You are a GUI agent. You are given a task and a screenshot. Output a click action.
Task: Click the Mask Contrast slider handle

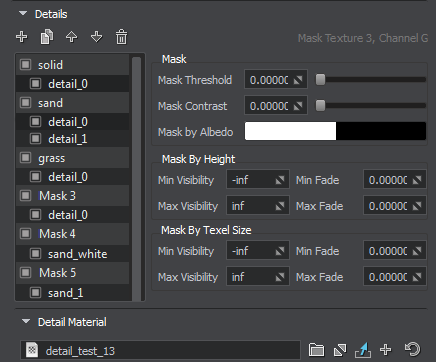point(320,106)
